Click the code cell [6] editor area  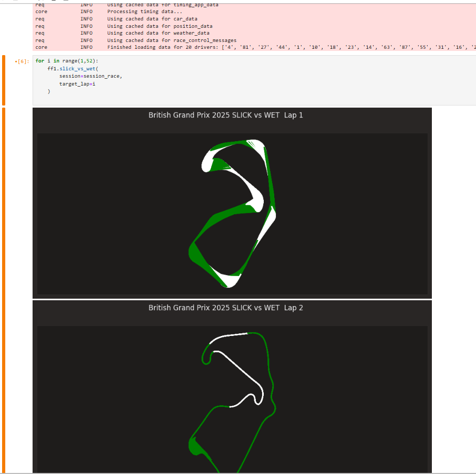(x=254, y=80)
